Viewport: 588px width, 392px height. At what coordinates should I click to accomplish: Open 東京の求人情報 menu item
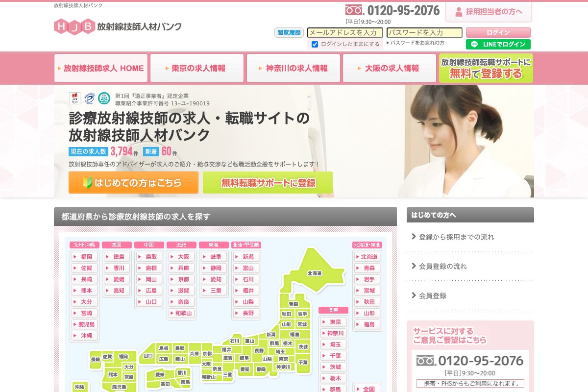pyautogui.click(x=197, y=68)
